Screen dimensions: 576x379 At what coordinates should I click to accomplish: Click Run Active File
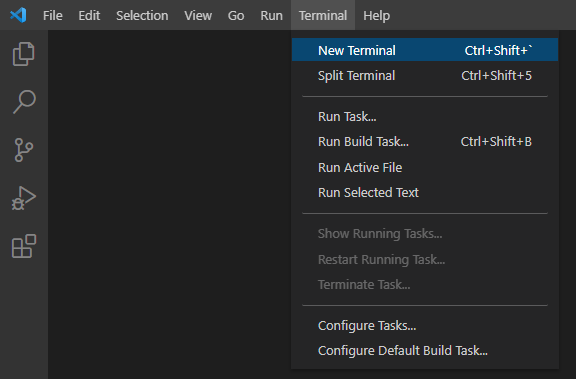[425, 167]
